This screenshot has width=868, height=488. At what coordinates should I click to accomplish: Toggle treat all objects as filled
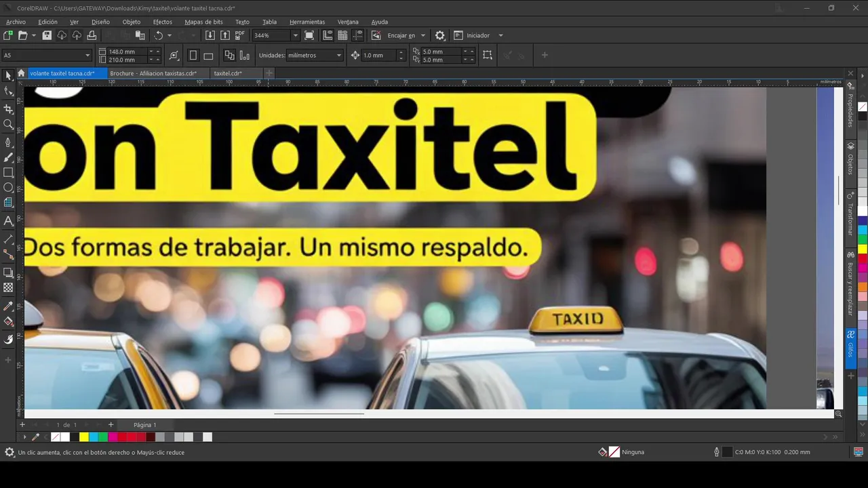(488, 56)
